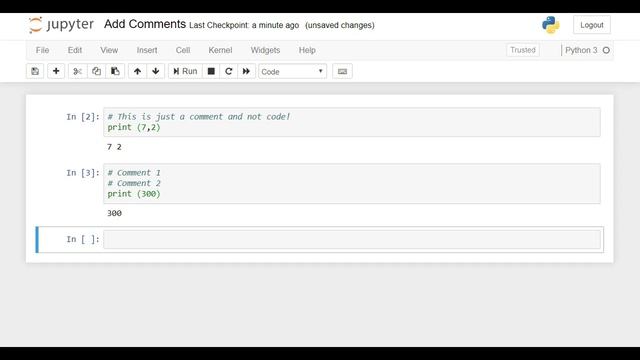Screen dimensions: 640x360
Task: Open the Help menu
Action: pyautogui.click(x=307, y=50)
